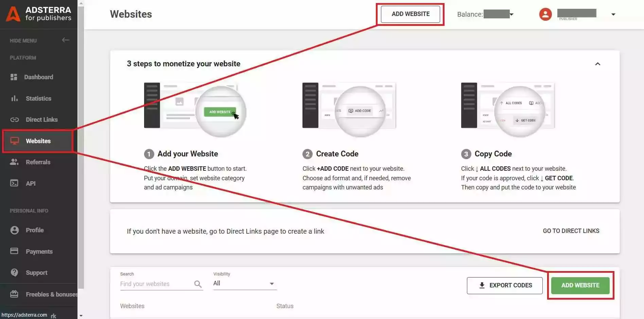Screen dimensions: 644x319
Task: Open the Visibility dropdown showing All
Action: tap(244, 283)
